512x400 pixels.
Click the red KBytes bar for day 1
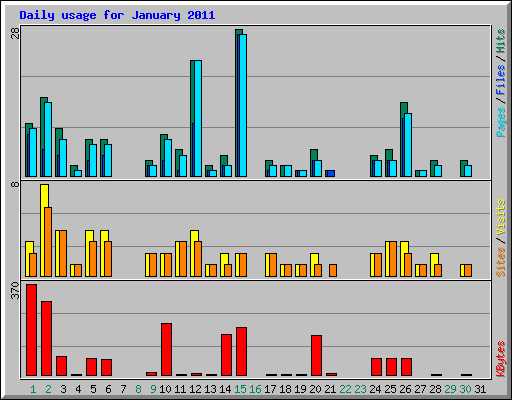pos(31,330)
